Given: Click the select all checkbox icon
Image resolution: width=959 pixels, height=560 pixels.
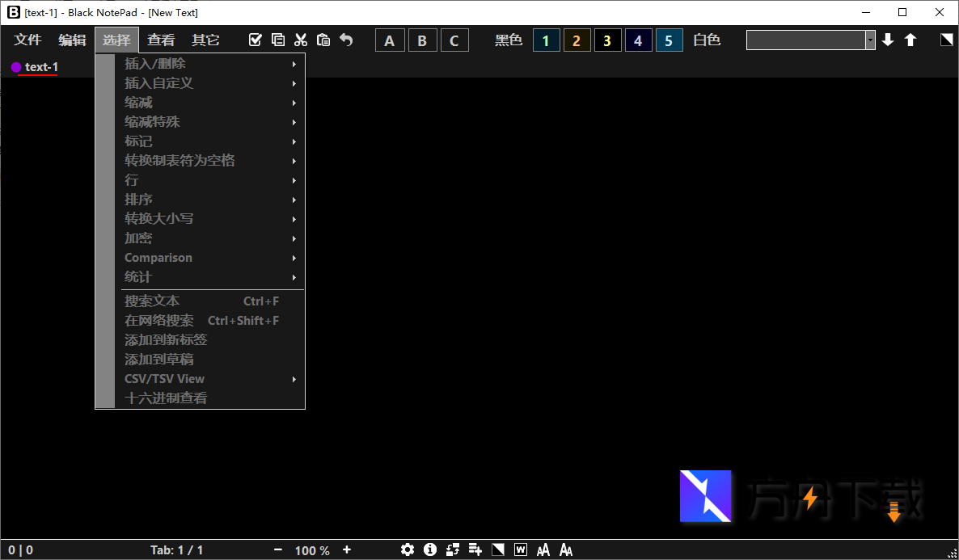Looking at the screenshot, I should click(256, 39).
